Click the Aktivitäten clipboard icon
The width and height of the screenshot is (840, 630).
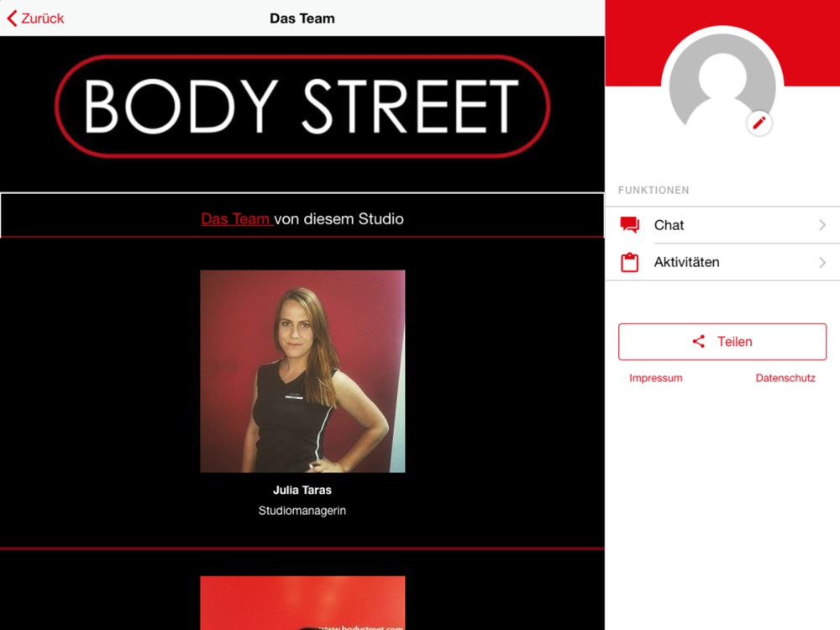[x=629, y=262]
